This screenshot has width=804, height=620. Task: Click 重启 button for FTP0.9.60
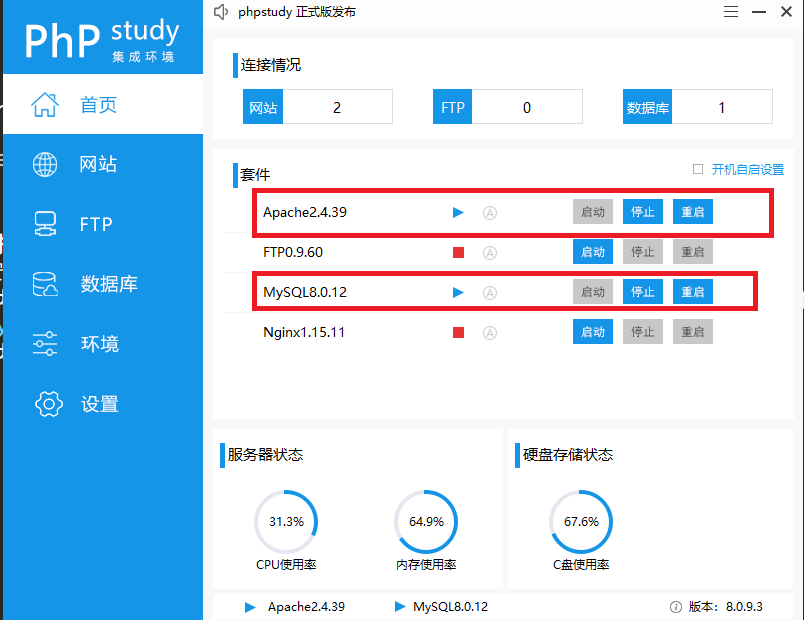click(x=693, y=252)
